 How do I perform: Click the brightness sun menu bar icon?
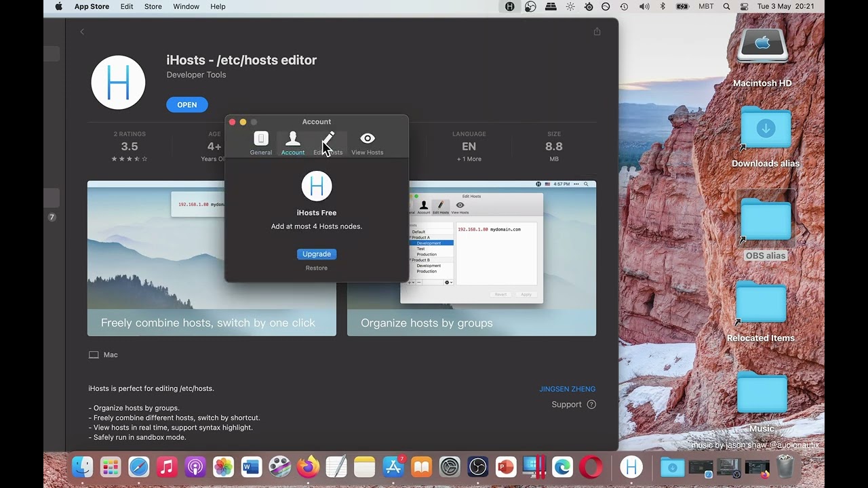[x=570, y=7]
